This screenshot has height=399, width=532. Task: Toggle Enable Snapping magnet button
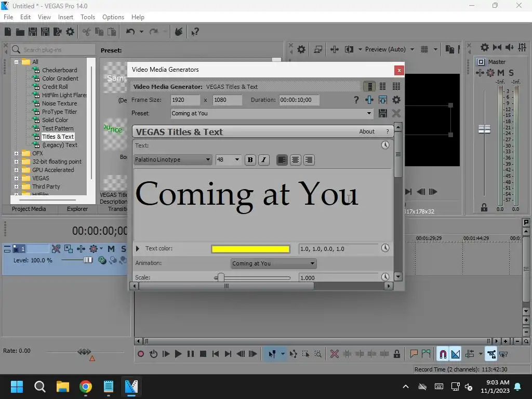[x=443, y=354]
